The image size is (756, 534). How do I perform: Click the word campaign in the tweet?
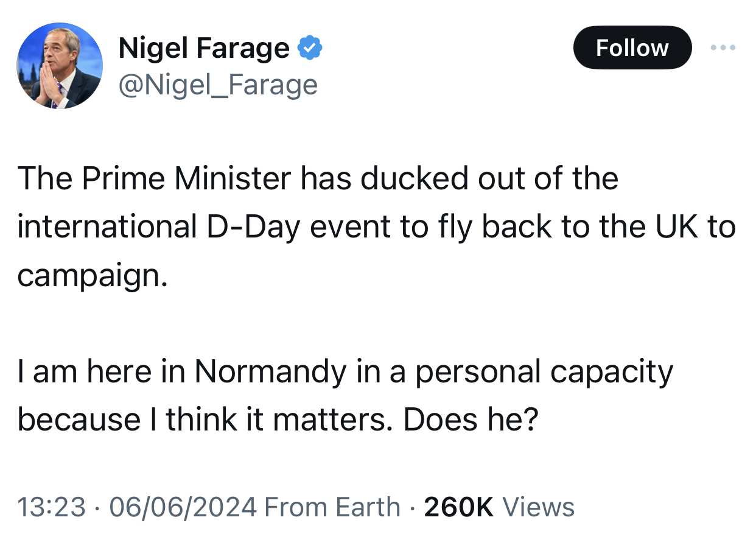coord(89,276)
